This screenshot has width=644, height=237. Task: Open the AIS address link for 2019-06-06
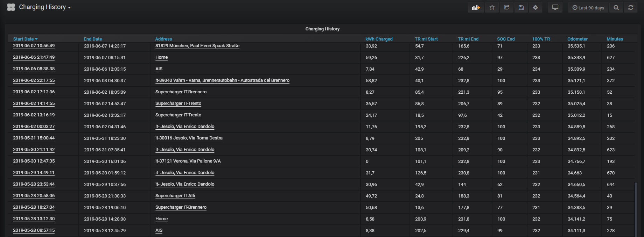tap(159, 69)
